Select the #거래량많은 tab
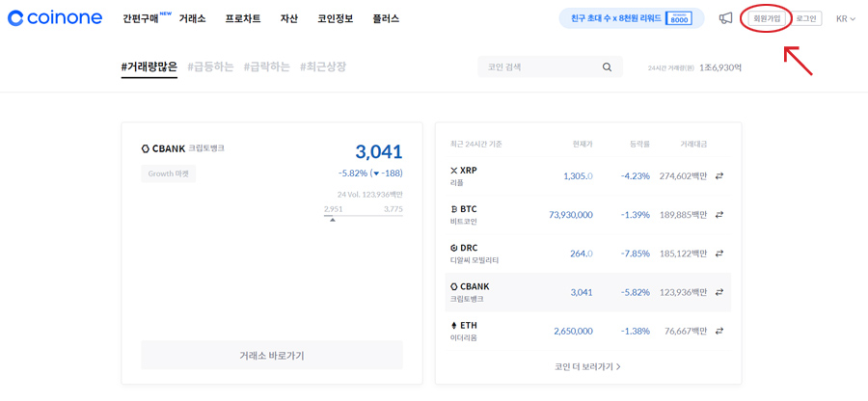Screen dimensions: 868x401 click(x=149, y=67)
